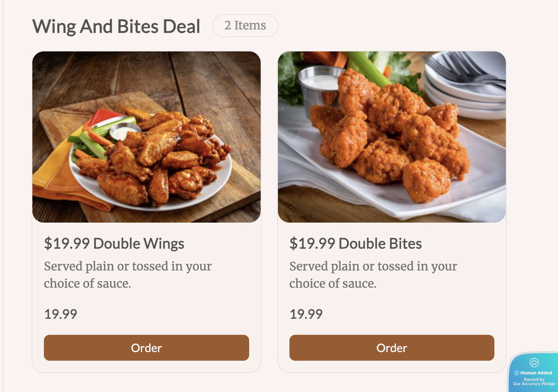Open the "$19.99 Double Wings" item title
The height and width of the screenshot is (392, 558).
pyautogui.click(x=114, y=243)
